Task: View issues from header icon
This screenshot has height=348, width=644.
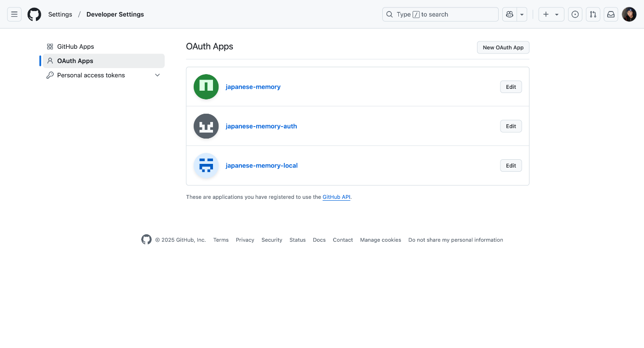Action: [575, 14]
